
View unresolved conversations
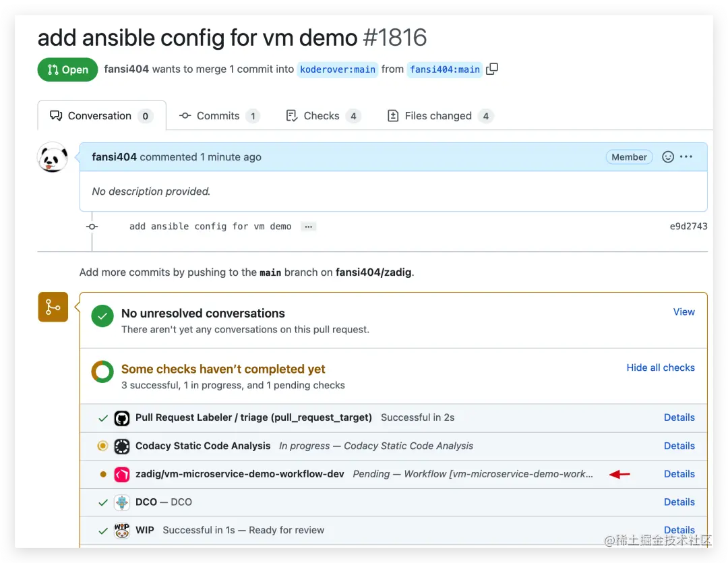click(x=684, y=312)
